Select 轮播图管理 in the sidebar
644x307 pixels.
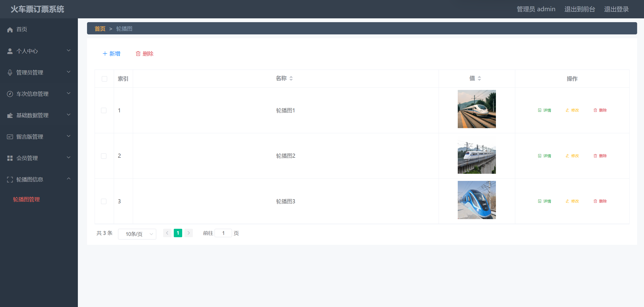coord(26,199)
